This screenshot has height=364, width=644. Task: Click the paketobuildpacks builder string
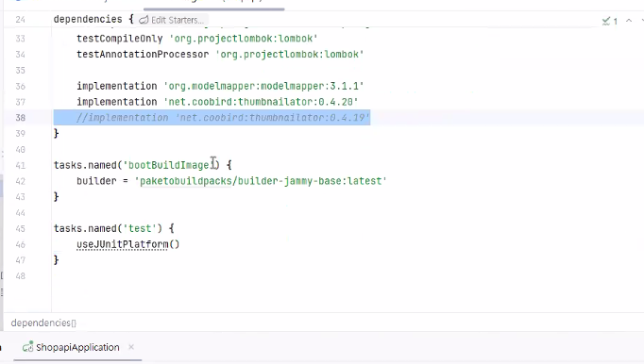pyautogui.click(x=261, y=181)
